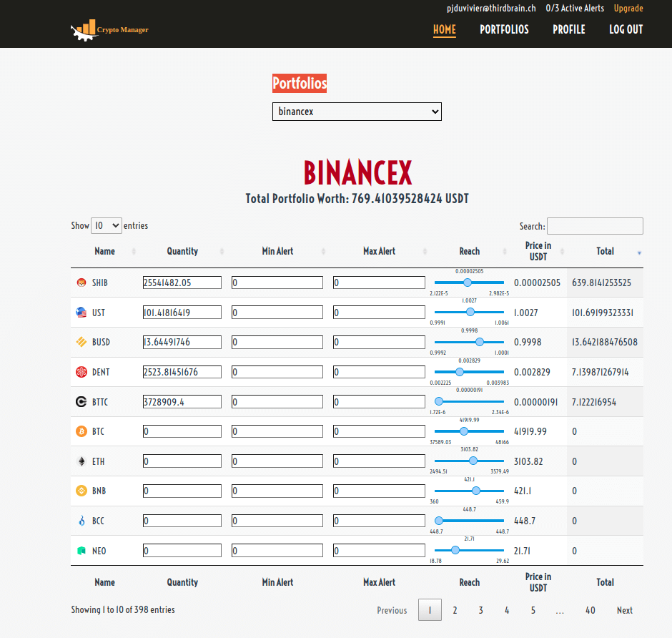The height and width of the screenshot is (638, 672).
Task: Click the ETH reach slider
Action: 469,461
